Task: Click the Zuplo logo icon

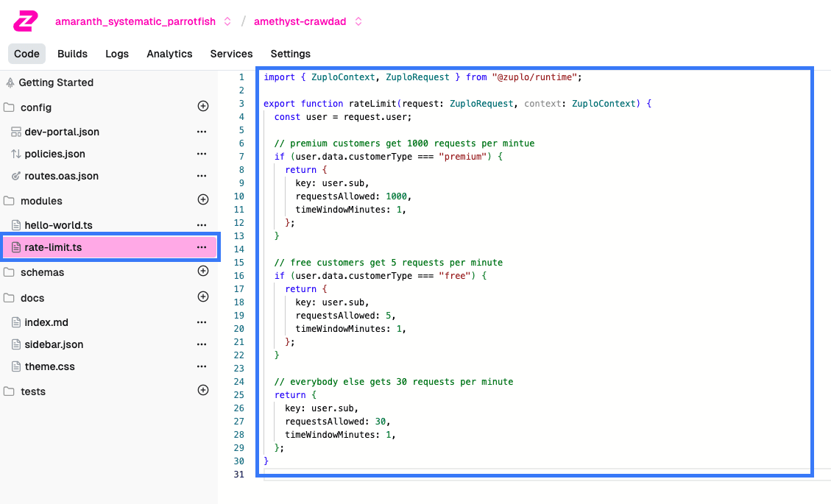Action: pyautogui.click(x=25, y=21)
